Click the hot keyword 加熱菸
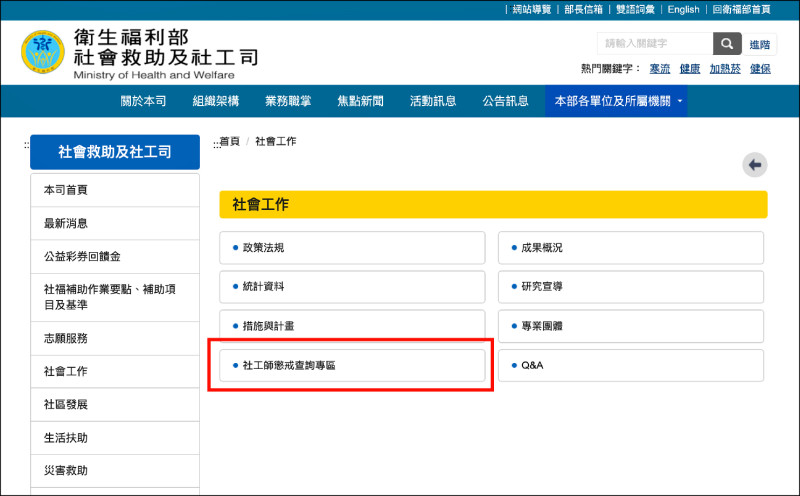The width and height of the screenshot is (800, 496). click(x=724, y=69)
